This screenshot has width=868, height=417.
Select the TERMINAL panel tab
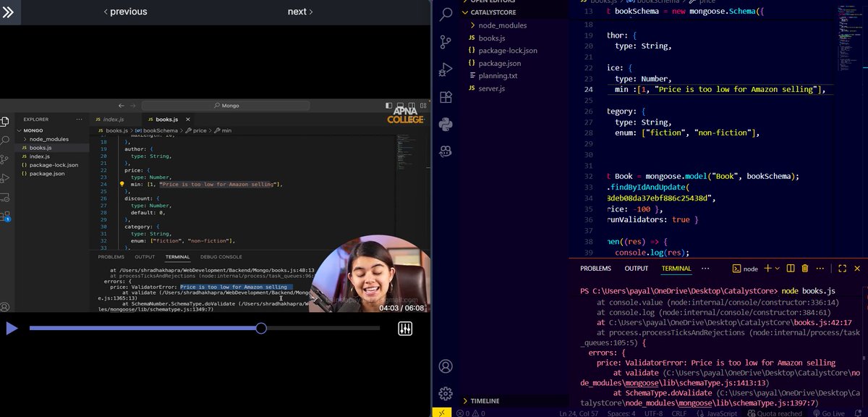[676, 269]
